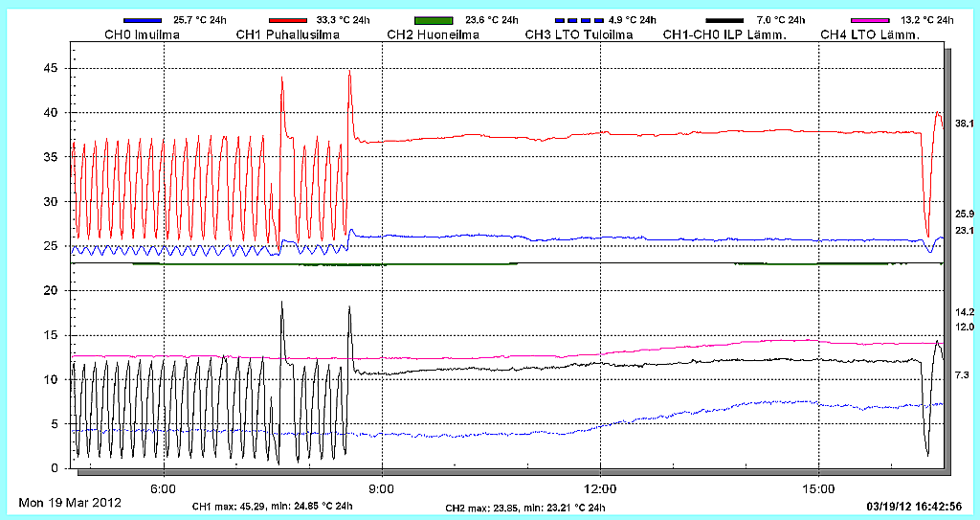Click the 9:00 time axis marker
The width and height of the screenshot is (980, 520).
(x=382, y=487)
